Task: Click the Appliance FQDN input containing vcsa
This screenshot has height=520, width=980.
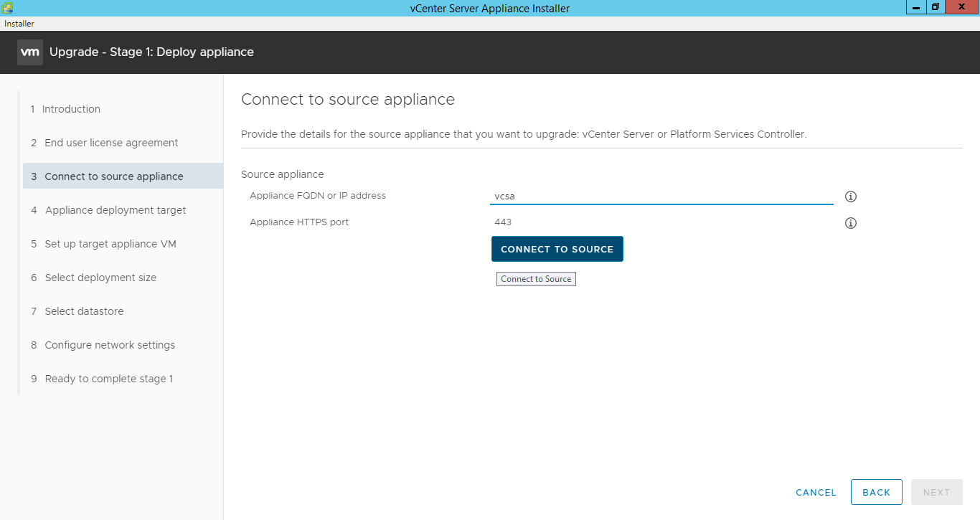Action: pos(660,195)
